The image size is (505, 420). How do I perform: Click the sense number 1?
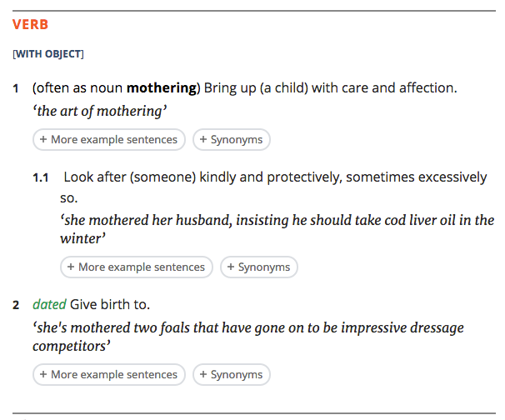point(16,88)
